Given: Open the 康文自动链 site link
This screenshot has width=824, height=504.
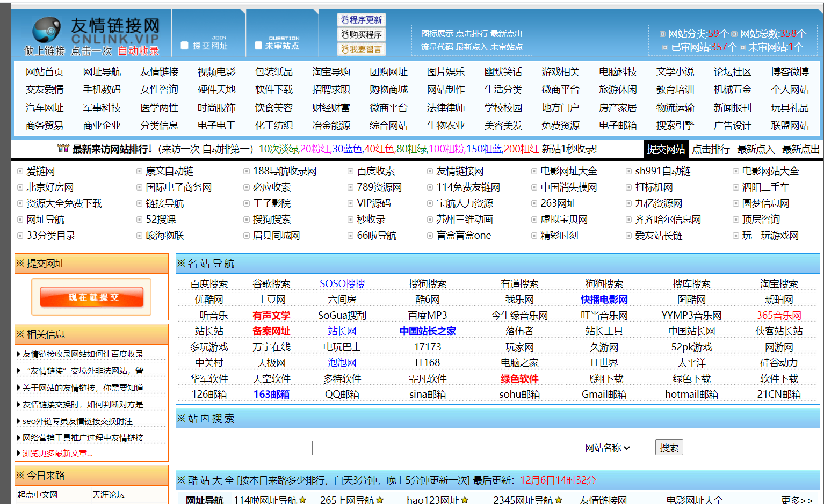Looking at the screenshot, I should click(x=169, y=171).
